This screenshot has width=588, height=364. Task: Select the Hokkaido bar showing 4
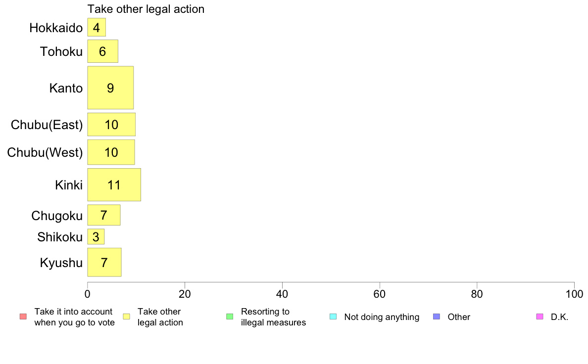click(x=97, y=27)
